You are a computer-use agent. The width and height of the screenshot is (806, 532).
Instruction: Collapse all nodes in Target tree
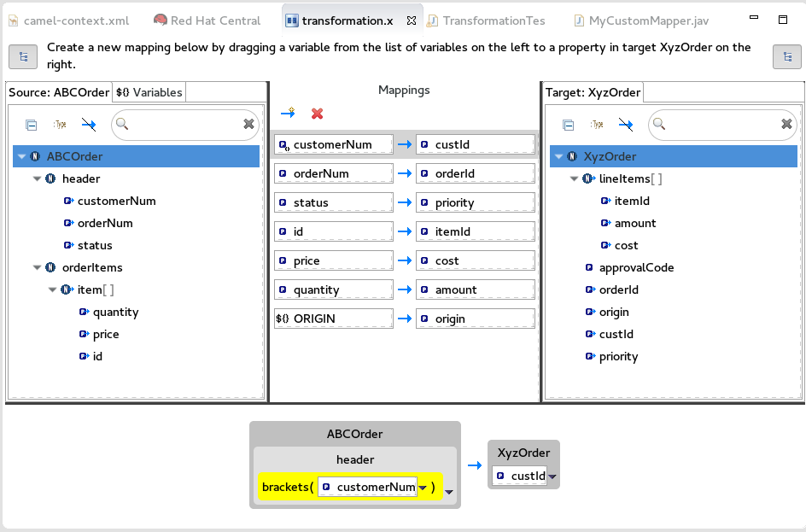point(569,125)
